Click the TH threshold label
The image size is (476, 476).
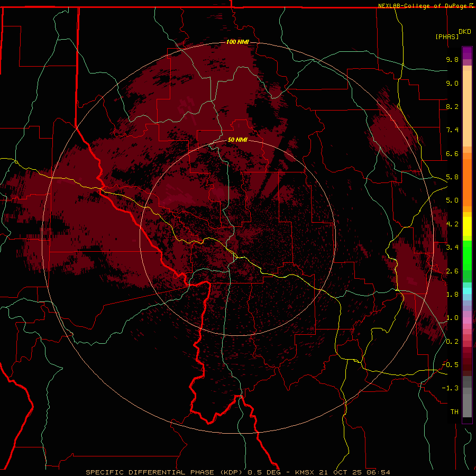pos(454,412)
